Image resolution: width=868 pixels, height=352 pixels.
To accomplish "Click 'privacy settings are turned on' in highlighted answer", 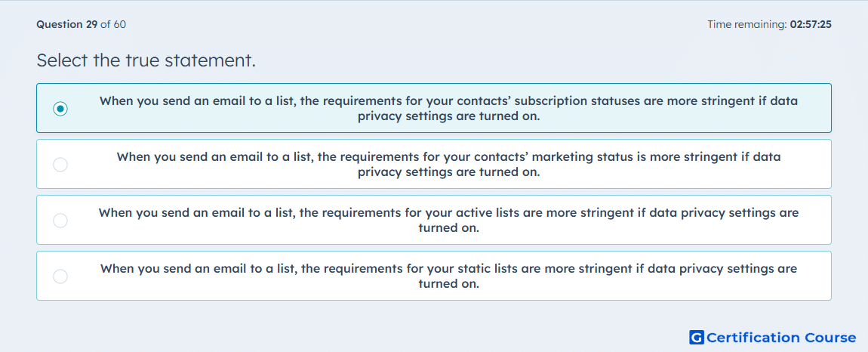I will [448, 117].
